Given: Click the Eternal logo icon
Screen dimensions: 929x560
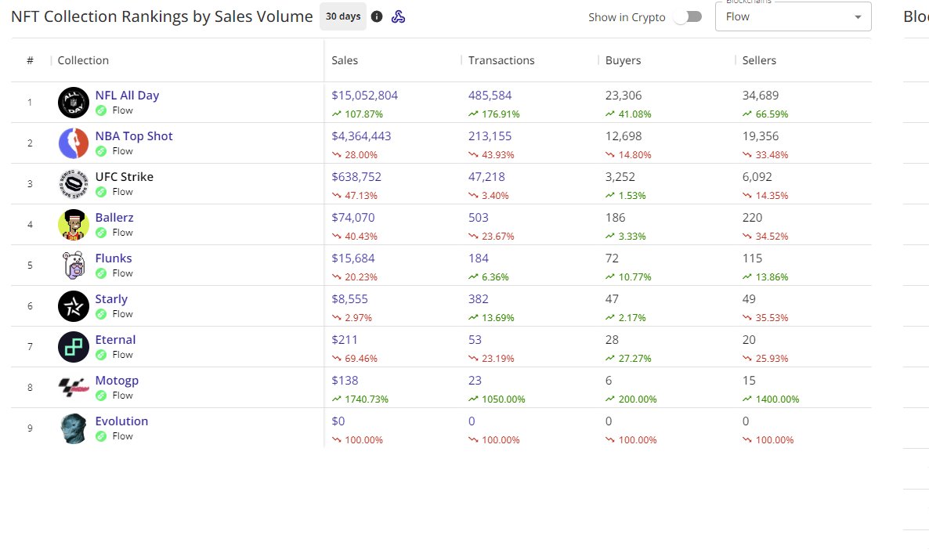Looking at the screenshot, I should point(74,347).
